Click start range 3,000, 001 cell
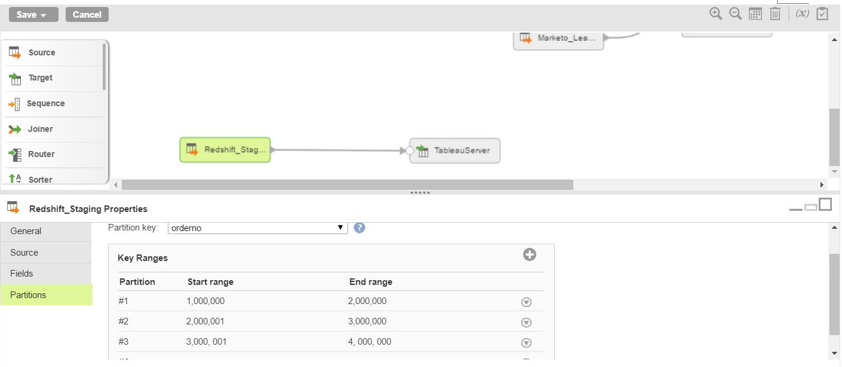The image size is (842, 367). (206, 342)
